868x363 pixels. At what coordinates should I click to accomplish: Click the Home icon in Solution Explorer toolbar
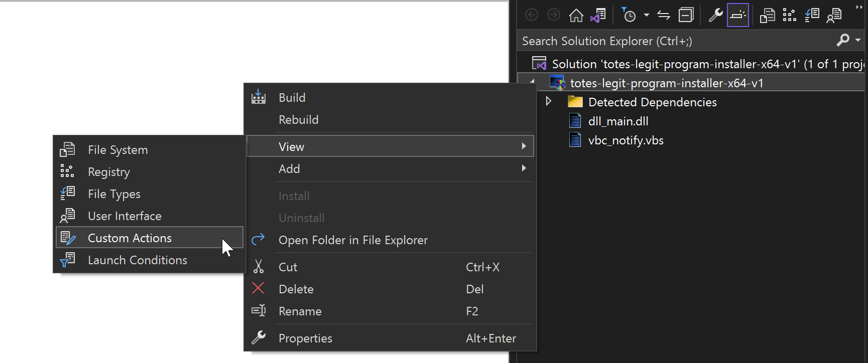pyautogui.click(x=576, y=16)
